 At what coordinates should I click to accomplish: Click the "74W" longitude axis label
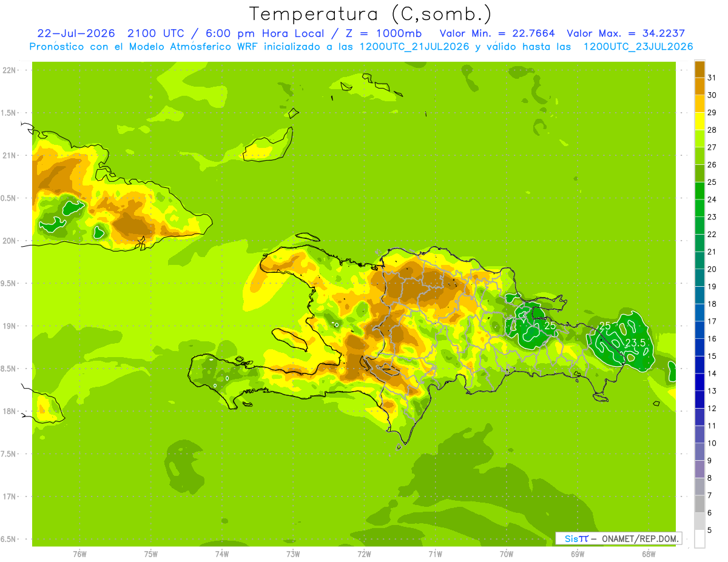221,554
